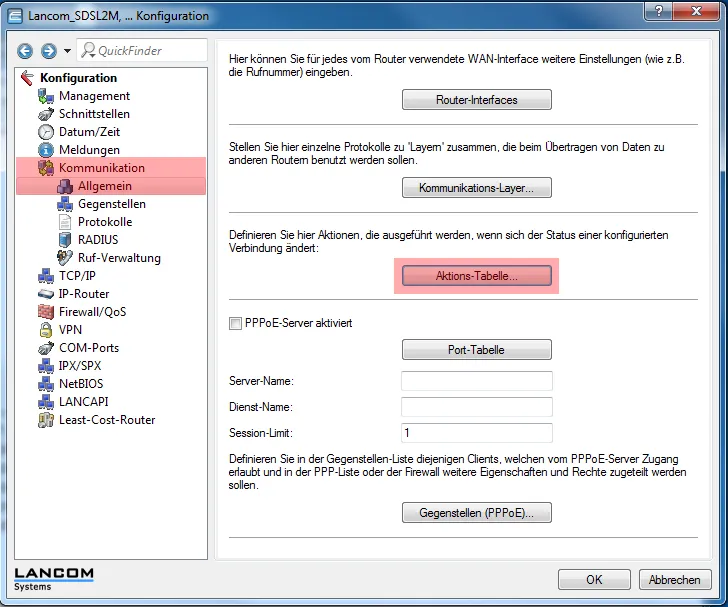Image resolution: width=728 pixels, height=607 pixels.
Task: Cancel with the Abbrechen button
Action: [675, 580]
